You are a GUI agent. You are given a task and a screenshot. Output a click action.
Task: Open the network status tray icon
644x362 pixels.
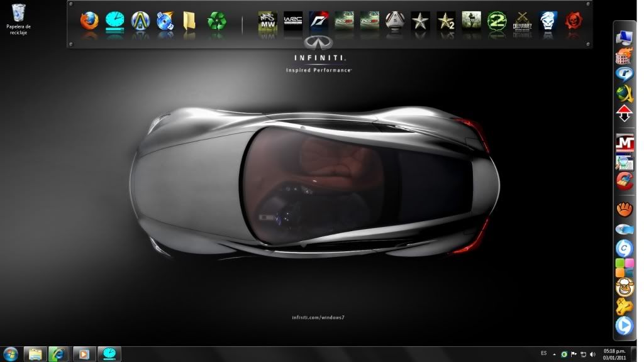583,354
